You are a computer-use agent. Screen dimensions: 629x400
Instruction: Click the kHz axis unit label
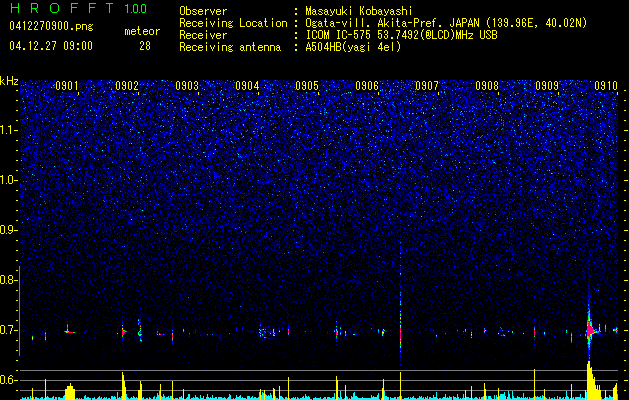click(x=9, y=81)
